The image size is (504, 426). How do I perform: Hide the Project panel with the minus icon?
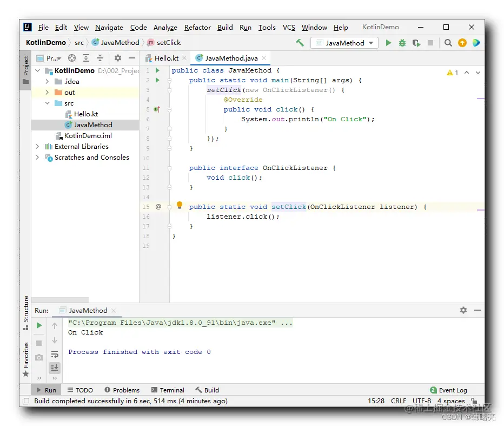coord(132,58)
